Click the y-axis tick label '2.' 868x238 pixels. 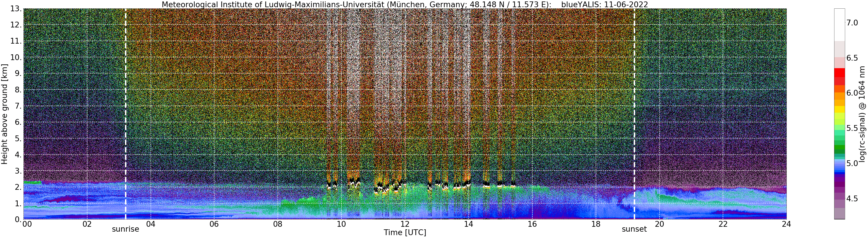click(18, 187)
